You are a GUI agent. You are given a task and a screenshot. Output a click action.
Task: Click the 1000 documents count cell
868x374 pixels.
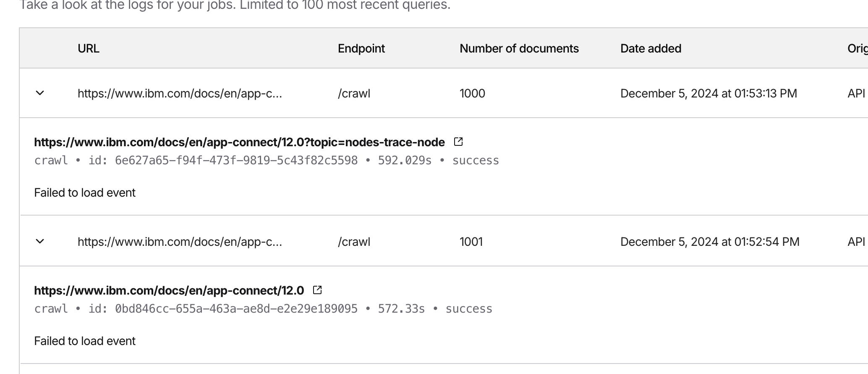[x=472, y=93]
